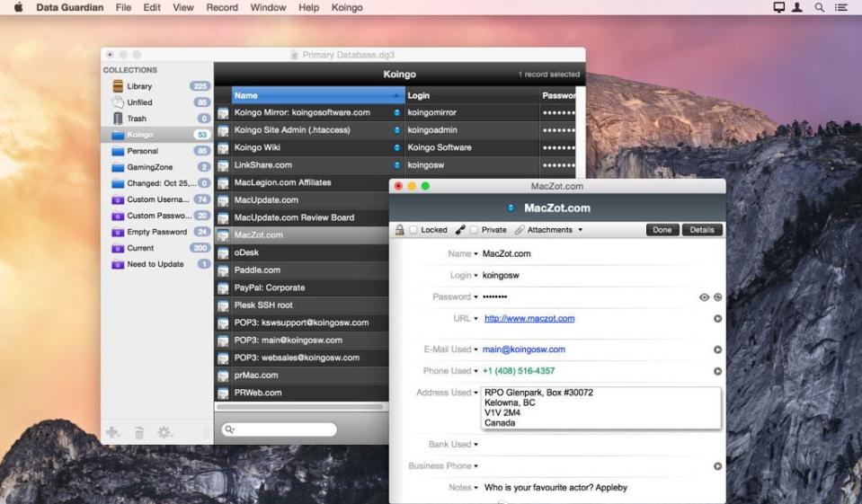Click the arrow icon beside Phone Used
Image resolution: width=862 pixels, height=504 pixels.
click(x=717, y=371)
